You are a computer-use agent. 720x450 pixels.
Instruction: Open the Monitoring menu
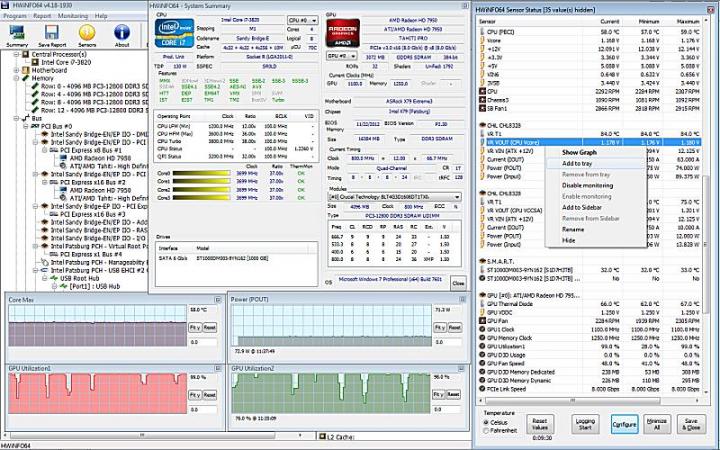tap(73, 16)
